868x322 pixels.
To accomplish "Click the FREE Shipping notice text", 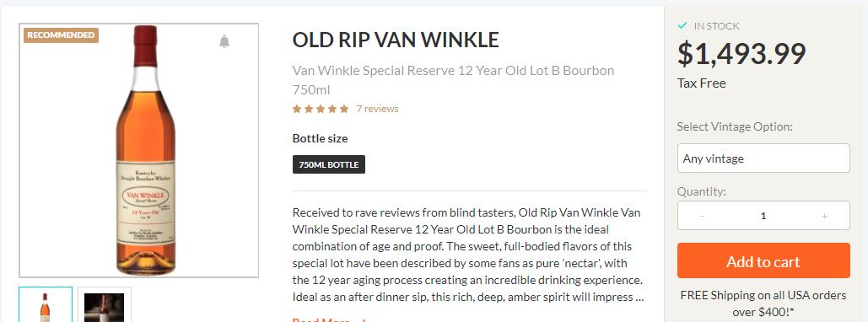I will [x=763, y=303].
